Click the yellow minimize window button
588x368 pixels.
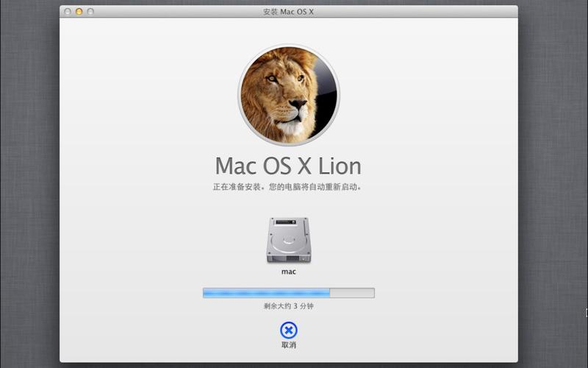tap(79, 12)
